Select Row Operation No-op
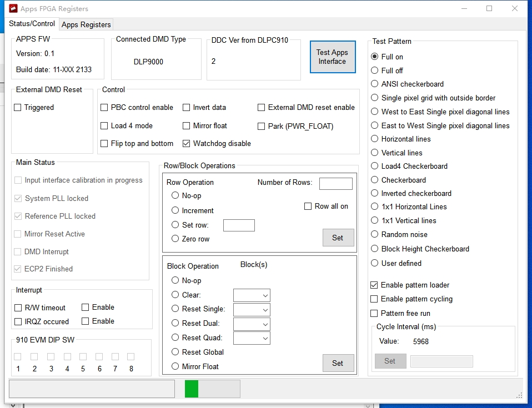 click(x=175, y=195)
